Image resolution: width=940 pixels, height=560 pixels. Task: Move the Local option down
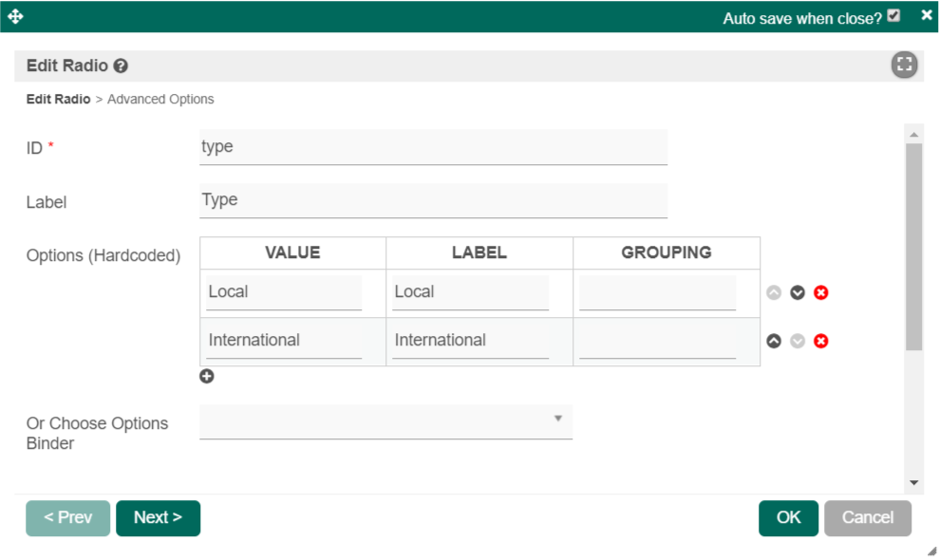click(798, 292)
